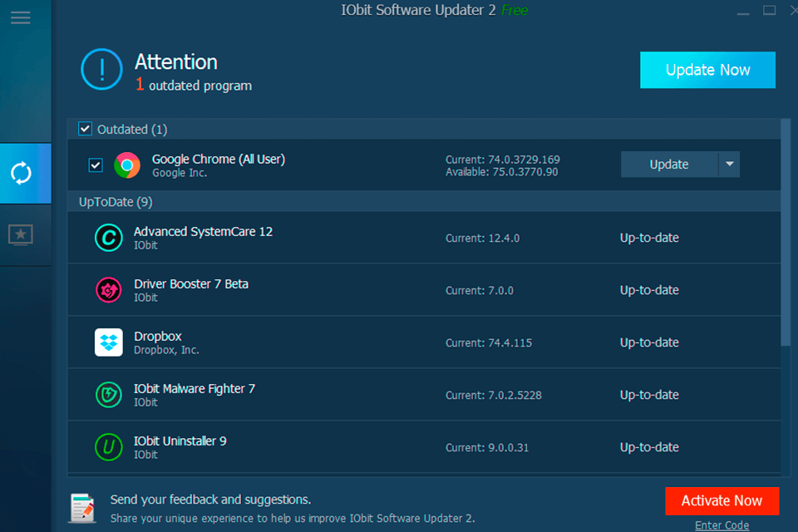Click Up-to-date status for Advanced SystemCare 12
Viewport: 798px width, 532px height.
[x=649, y=238]
